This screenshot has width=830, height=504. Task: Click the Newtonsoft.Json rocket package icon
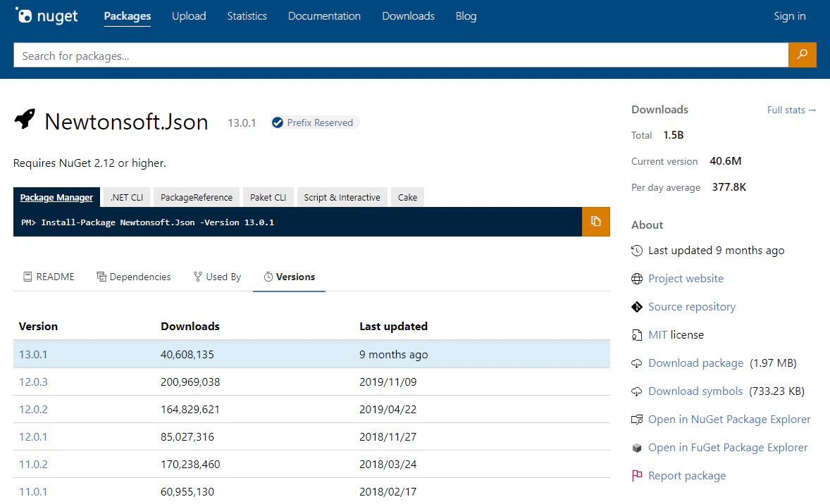pos(25,120)
